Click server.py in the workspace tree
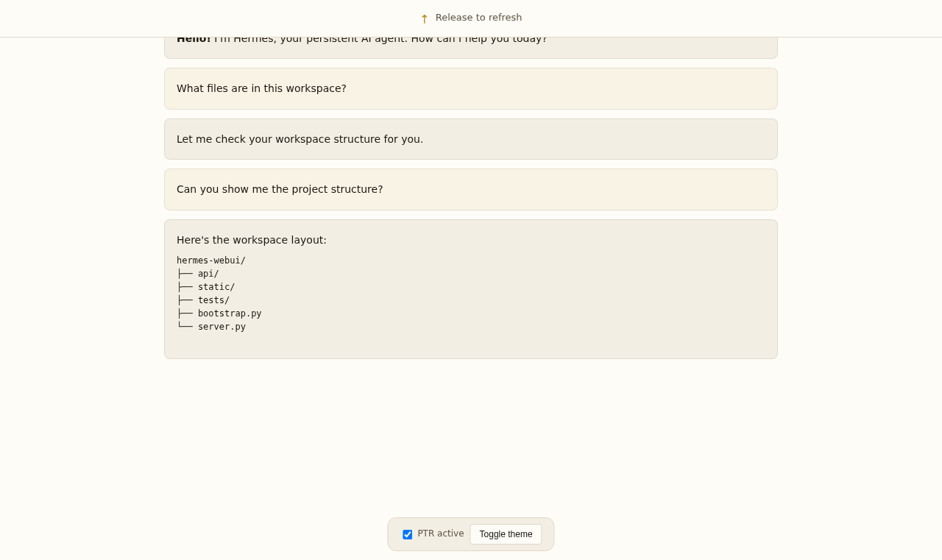The image size is (942, 560). pyautogui.click(x=222, y=327)
